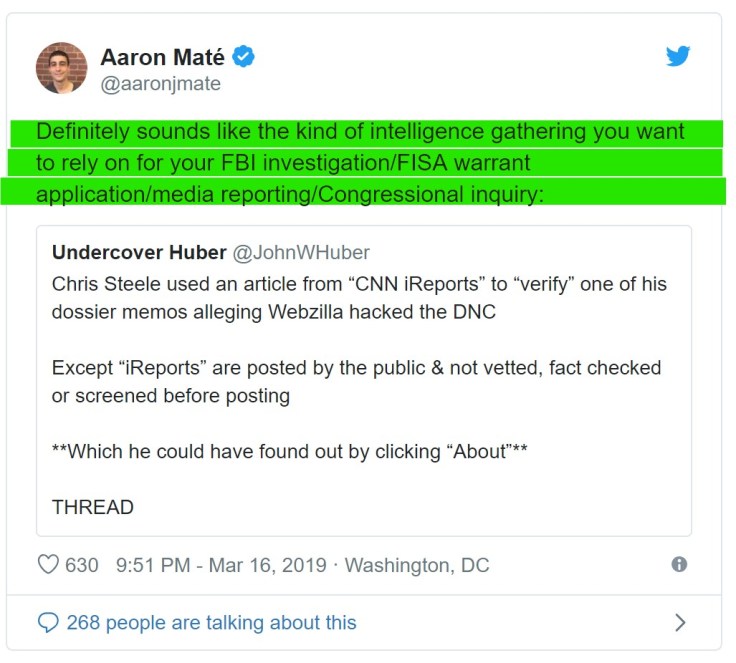Open "268 people are talking about this"

(x=211, y=623)
